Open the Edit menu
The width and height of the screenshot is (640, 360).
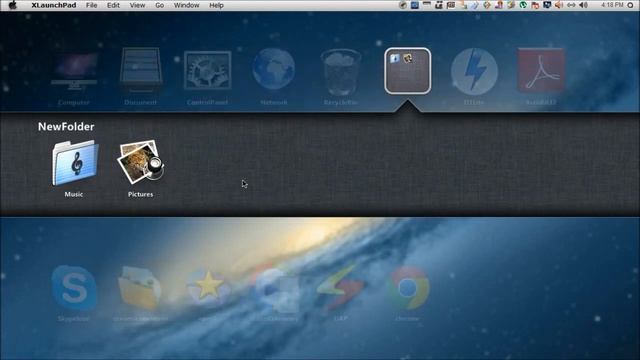point(113,5)
